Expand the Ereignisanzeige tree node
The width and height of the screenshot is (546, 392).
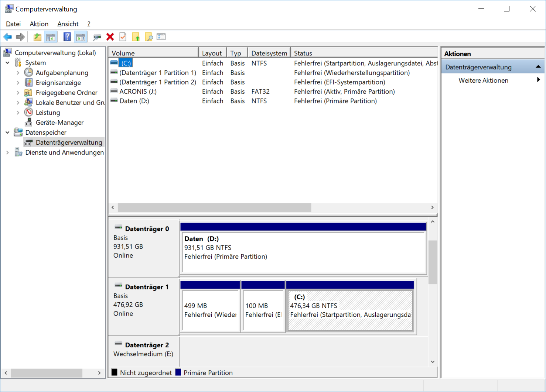click(x=18, y=83)
